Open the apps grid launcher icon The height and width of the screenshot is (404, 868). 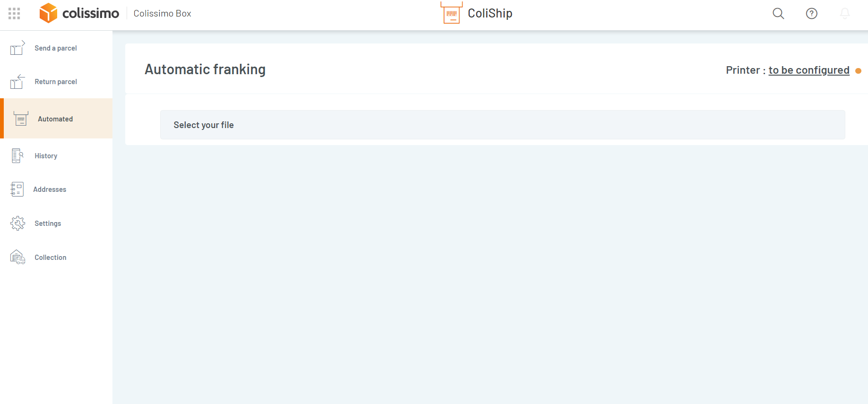coord(14,13)
